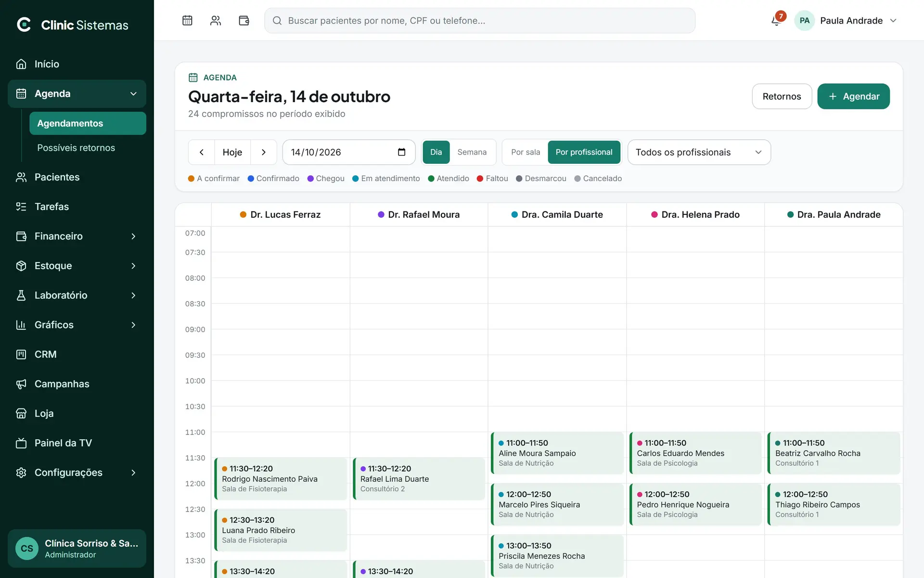Click the Retornos button
The width and height of the screenshot is (924, 578).
click(x=782, y=96)
